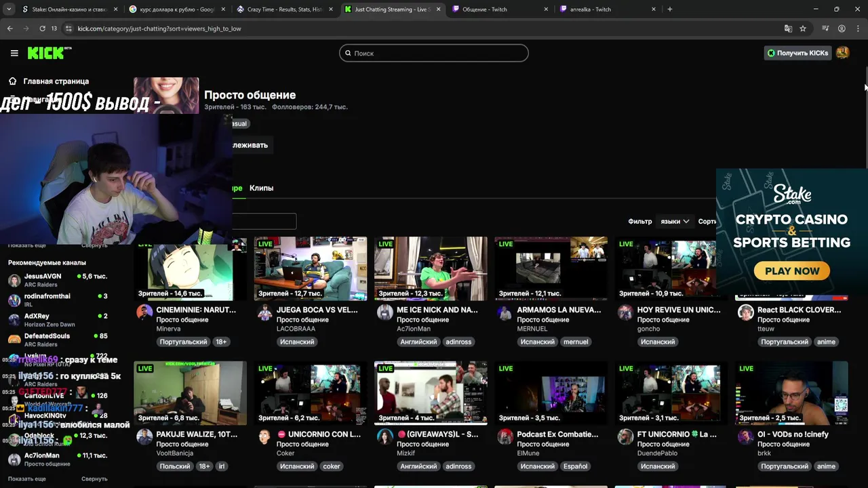Click the Показать еще link at sidebar bottom
The image size is (868, 488).
click(27, 479)
